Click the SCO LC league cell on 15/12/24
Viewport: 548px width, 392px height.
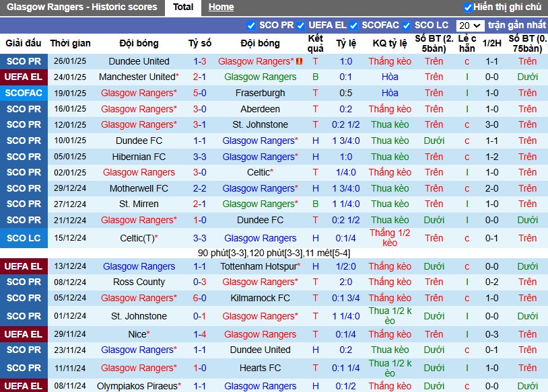click(24, 238)
